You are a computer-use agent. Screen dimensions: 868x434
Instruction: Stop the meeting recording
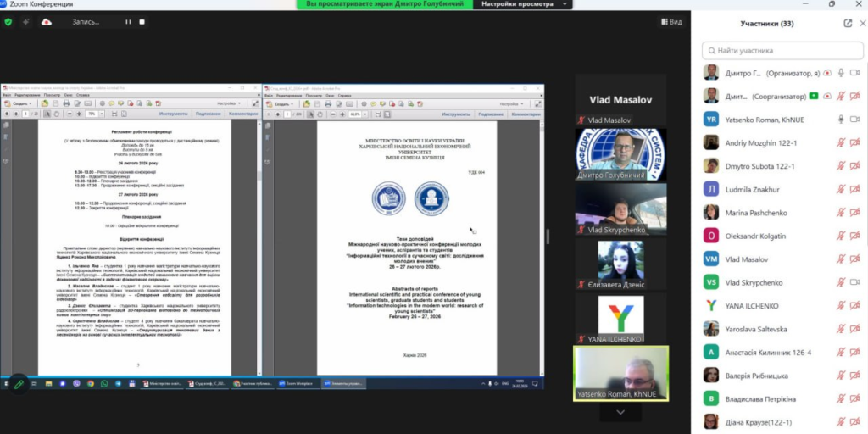140,22
